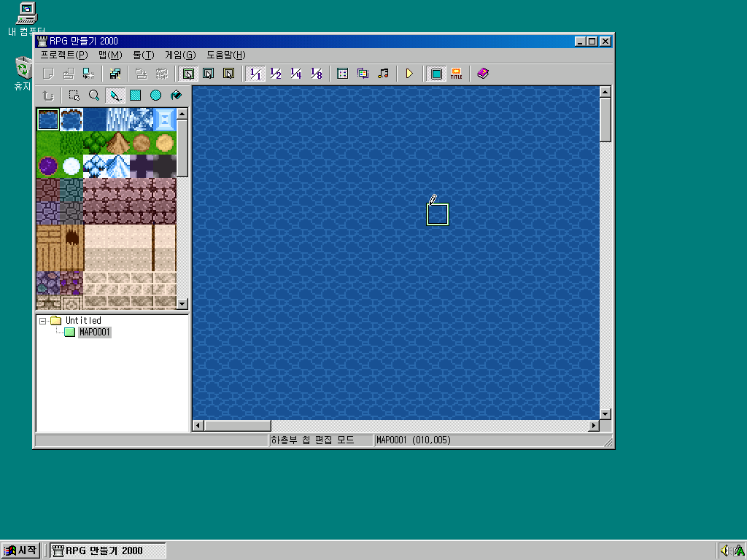Toggle full screen test play mode
747x560 pixels.
[436, 74]
